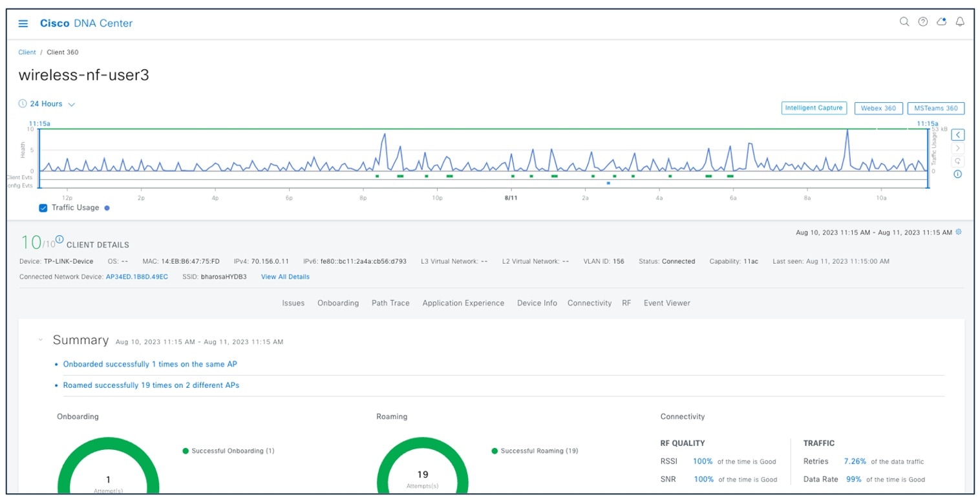Open the 24 Hours time range dropdown
Viewport: 980px width, 499px height.
(x=52, y=103)
